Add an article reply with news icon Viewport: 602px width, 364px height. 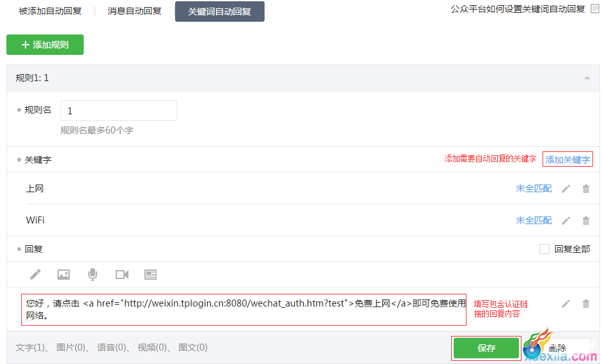pyautogui.click(x=151, y=274)
